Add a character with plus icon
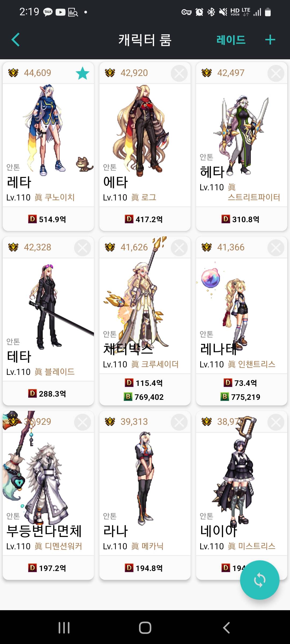Image resolution: width=290 pixels, height=644 pixels. click(270, 40)
